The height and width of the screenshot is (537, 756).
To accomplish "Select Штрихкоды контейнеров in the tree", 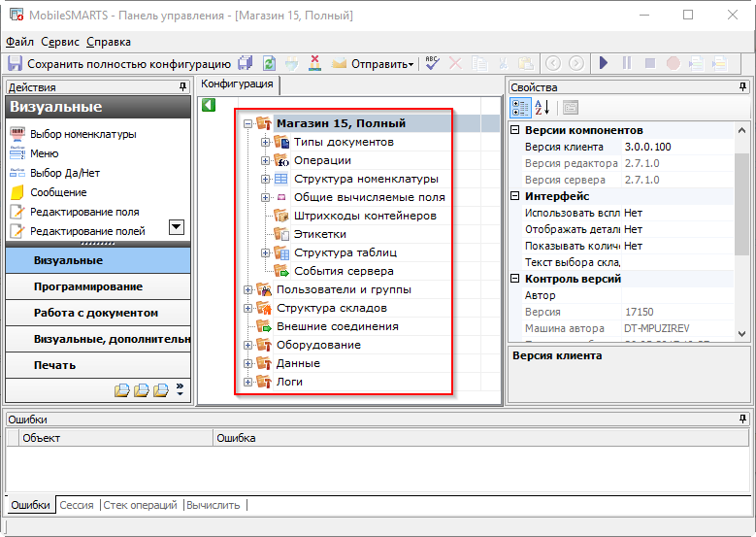I will pyautogui.click(x=365, y=216).
